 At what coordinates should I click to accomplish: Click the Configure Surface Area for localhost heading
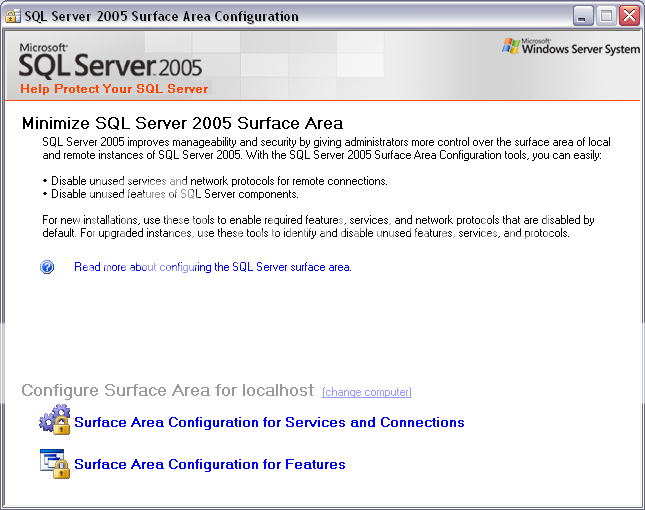click(167, 390)
